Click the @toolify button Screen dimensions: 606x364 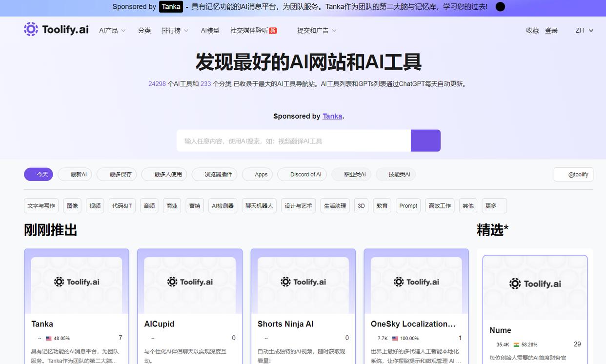(573, 174)
